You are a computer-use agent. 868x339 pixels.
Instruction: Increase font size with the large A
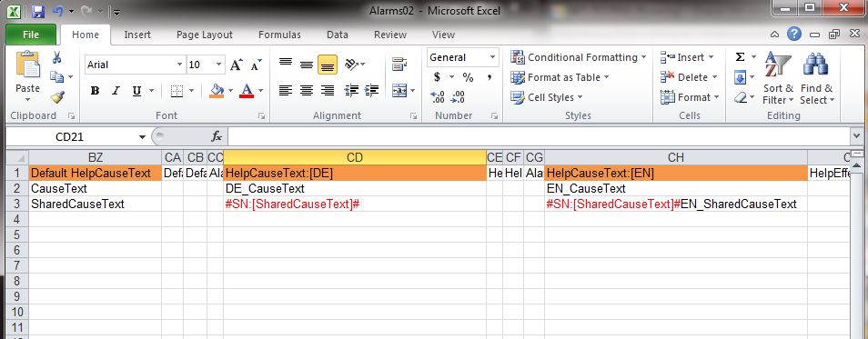(236, 65)
